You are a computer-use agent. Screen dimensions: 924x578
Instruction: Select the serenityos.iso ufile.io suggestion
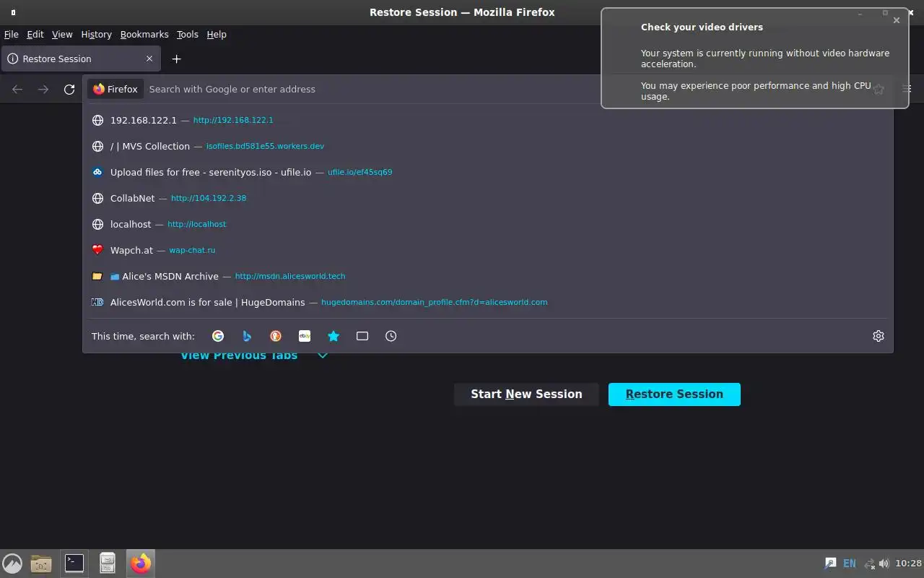pos(488,172)
